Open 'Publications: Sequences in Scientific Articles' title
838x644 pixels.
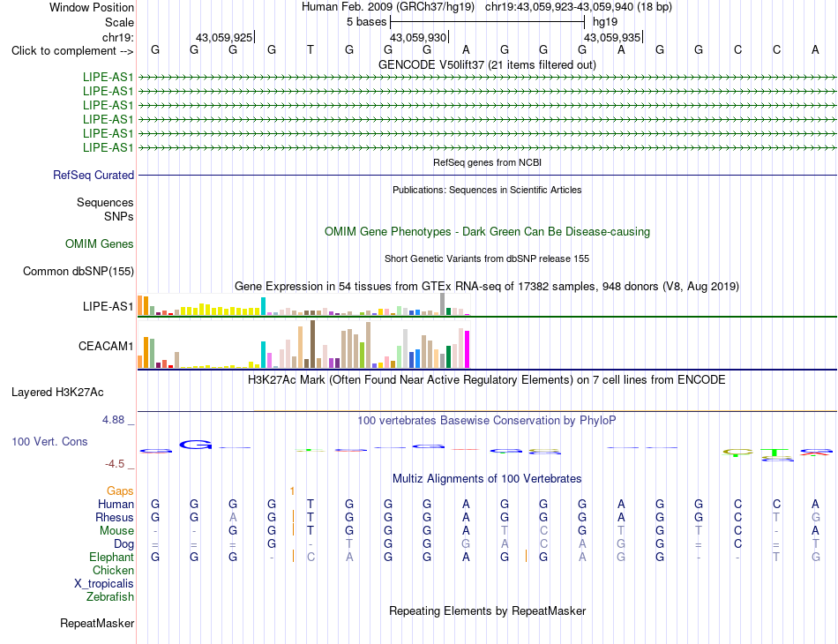tap(487, 190)
